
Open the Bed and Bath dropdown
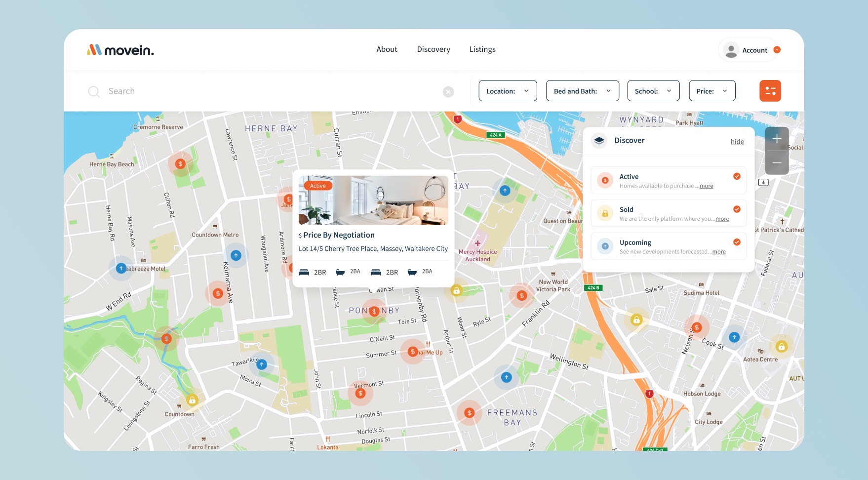coord(583,91)
